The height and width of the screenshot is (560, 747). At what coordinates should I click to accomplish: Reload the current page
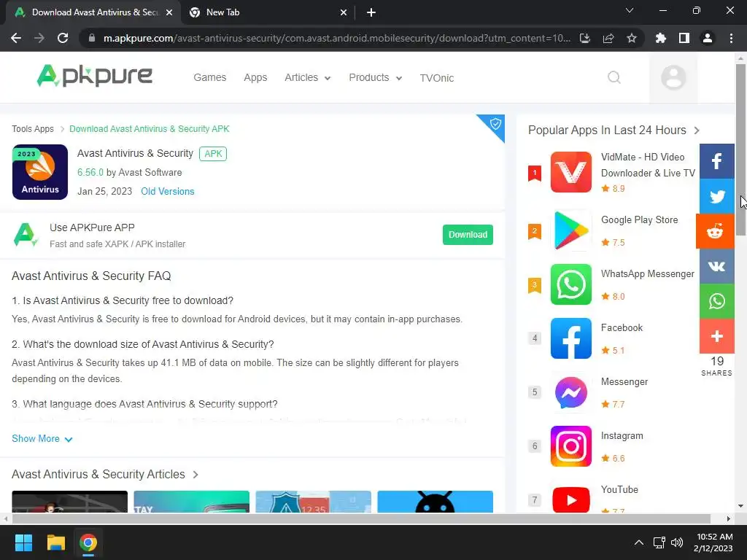click(x=63, y=38)
